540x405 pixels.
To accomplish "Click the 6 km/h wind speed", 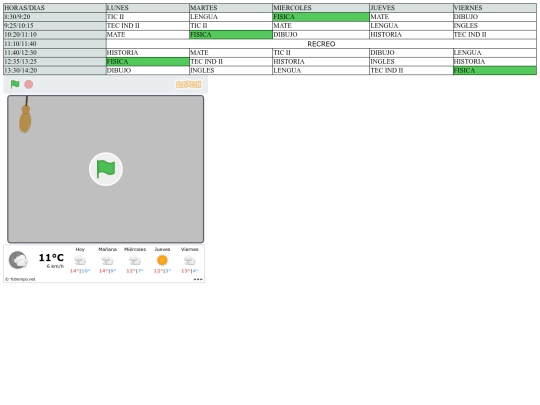I will point(55,266).
